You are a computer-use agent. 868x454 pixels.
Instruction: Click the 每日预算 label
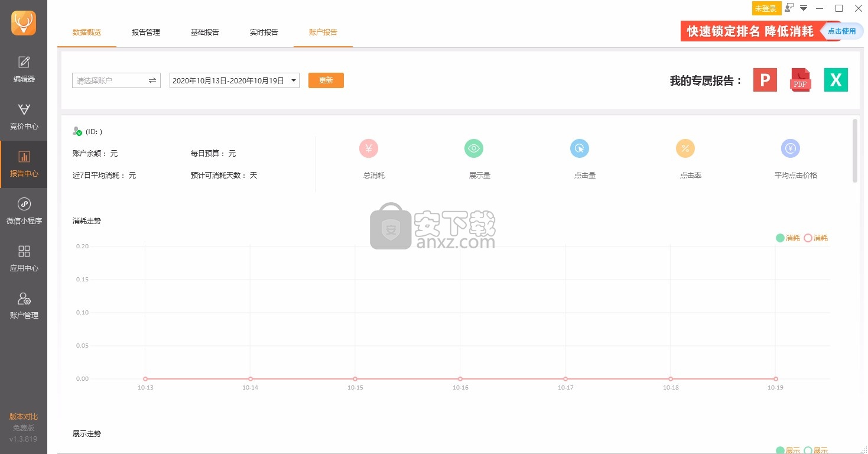tap(208, 153)
